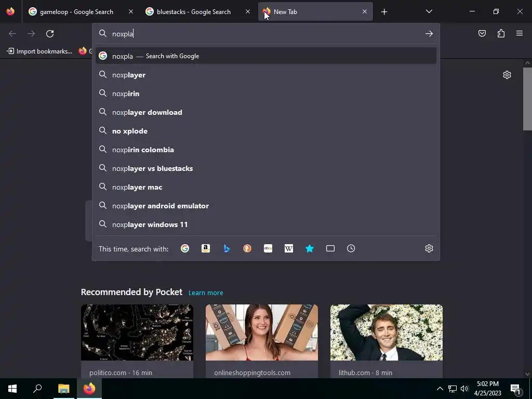Close the bluestacks Google Search tab
532x399 pixels.
tap(248, 11)
